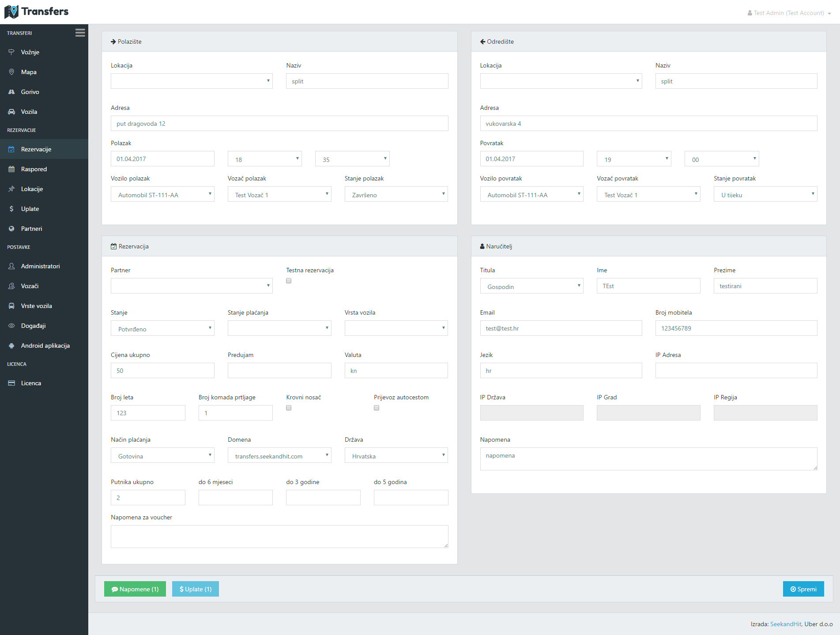This screenshot has height=635, width=840.
Task: Open the Stanje polazak dropdown
Action: tap(396, 194)
